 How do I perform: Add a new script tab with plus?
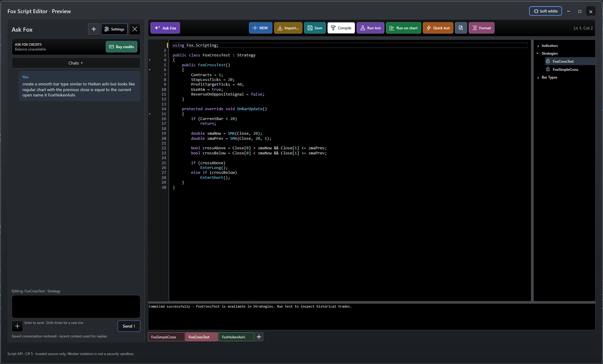[x=259, y=337]
